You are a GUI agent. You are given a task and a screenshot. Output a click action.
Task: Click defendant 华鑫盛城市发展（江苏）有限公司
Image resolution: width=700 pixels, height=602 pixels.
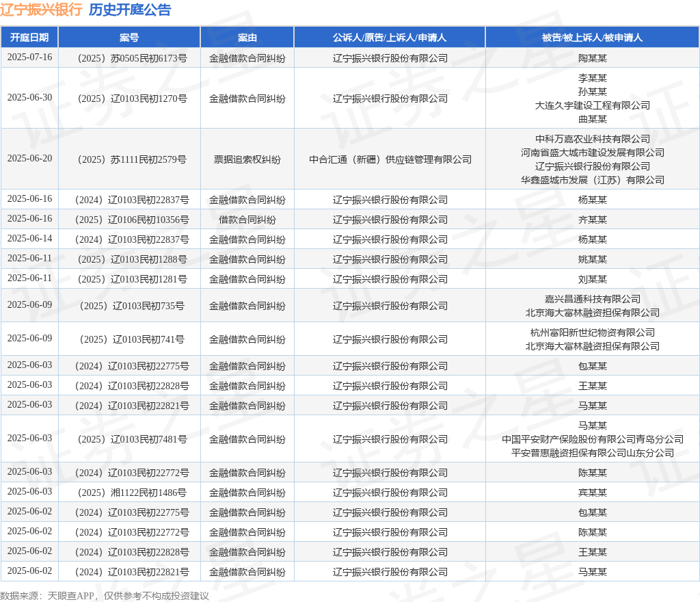click(593, 180)
